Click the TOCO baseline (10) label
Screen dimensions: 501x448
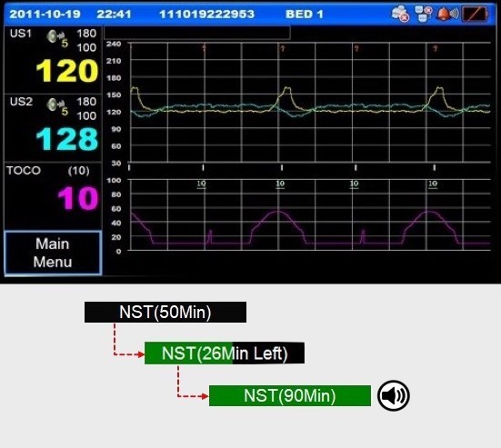click(x=78, y=171)
